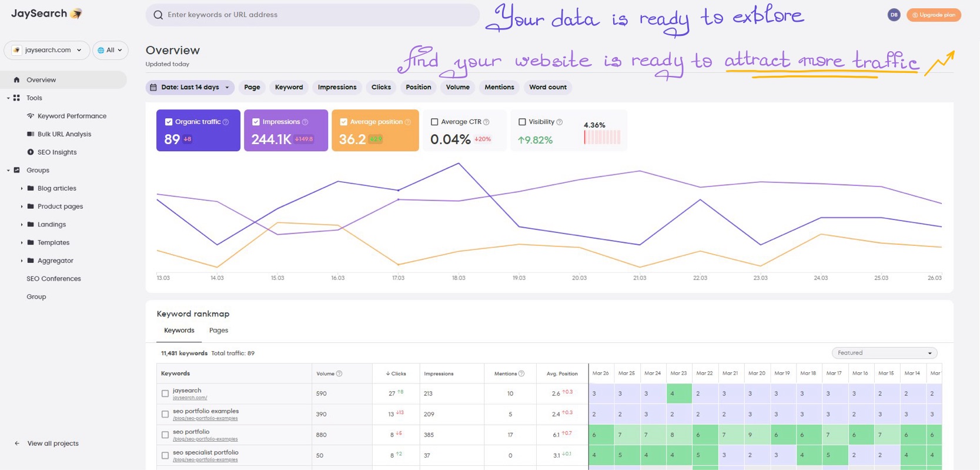Add the Impressions filter chip
Screen dimensions: 980x470
(337, 87)
